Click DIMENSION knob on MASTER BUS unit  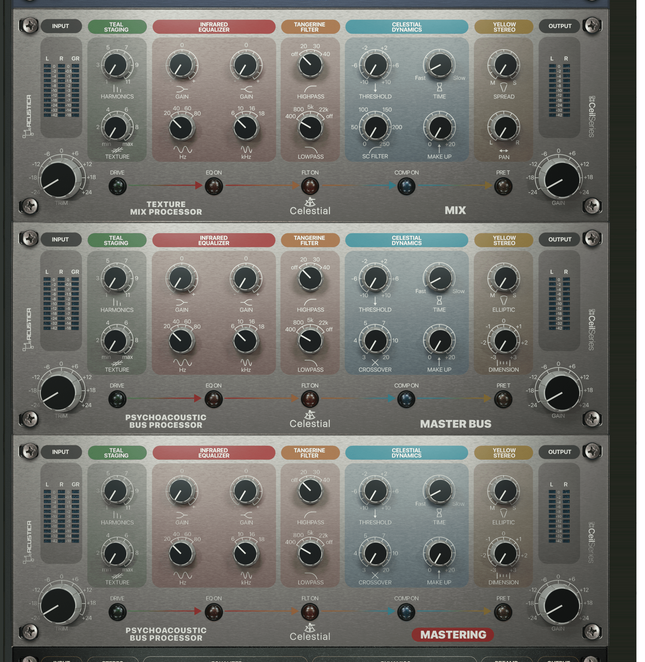(x=504, y=341)
